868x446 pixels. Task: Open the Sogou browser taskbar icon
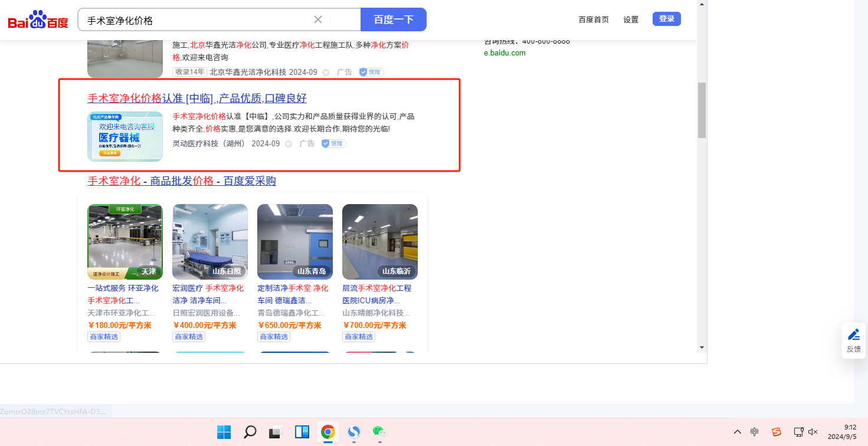click(354, 432)
